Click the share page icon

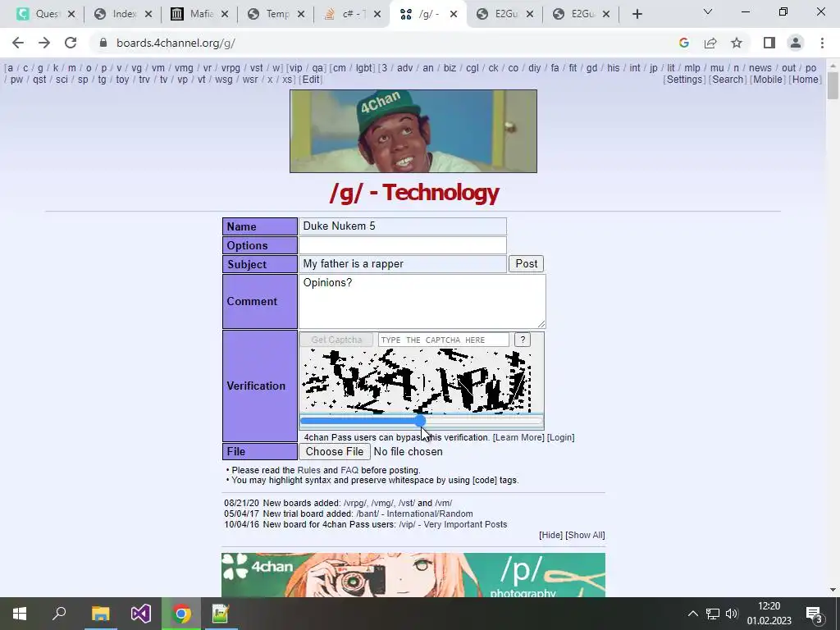coord(710,43)
